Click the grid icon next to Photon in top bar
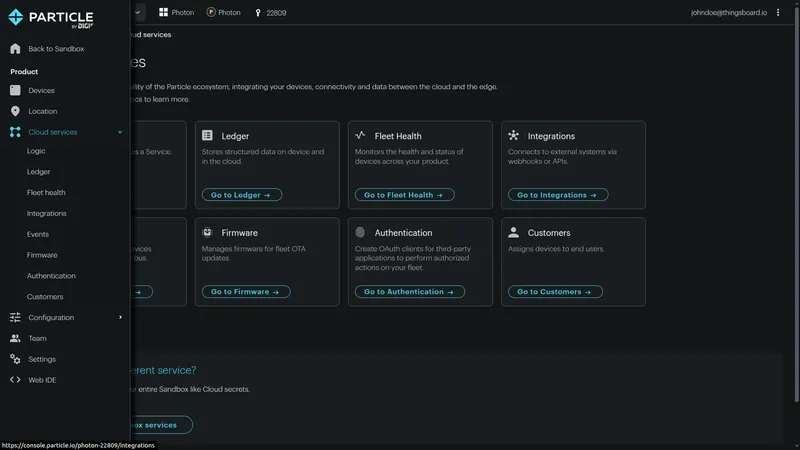The image size is (800, 450). coord(163,12)
